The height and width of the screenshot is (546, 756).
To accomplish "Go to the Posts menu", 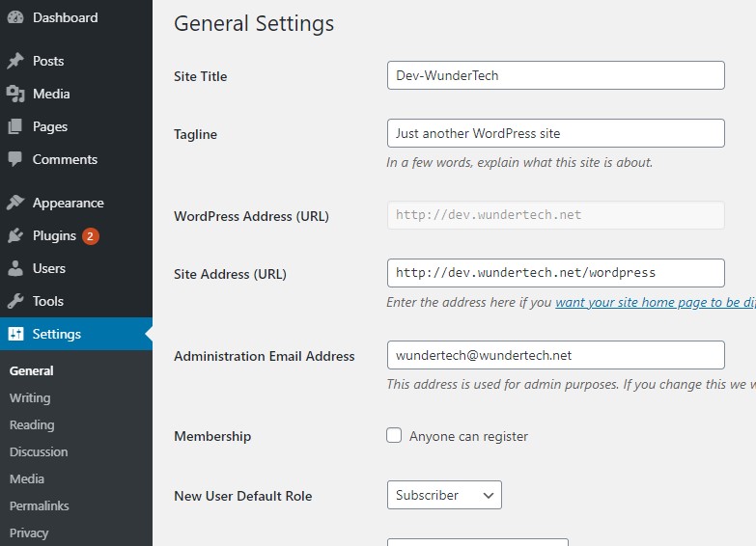I will pos(48,61).
